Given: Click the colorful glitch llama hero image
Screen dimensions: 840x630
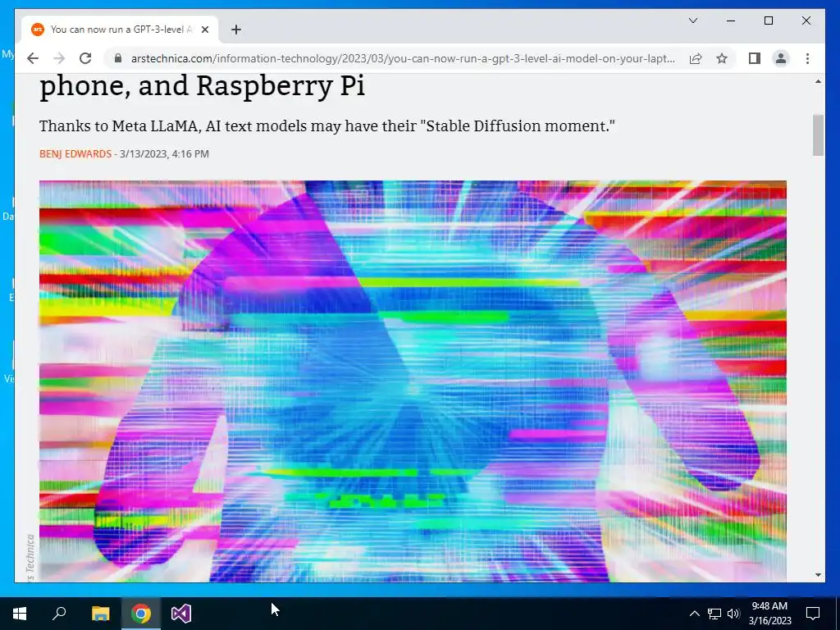Looking at the screenshot, I should pos(413,381).
